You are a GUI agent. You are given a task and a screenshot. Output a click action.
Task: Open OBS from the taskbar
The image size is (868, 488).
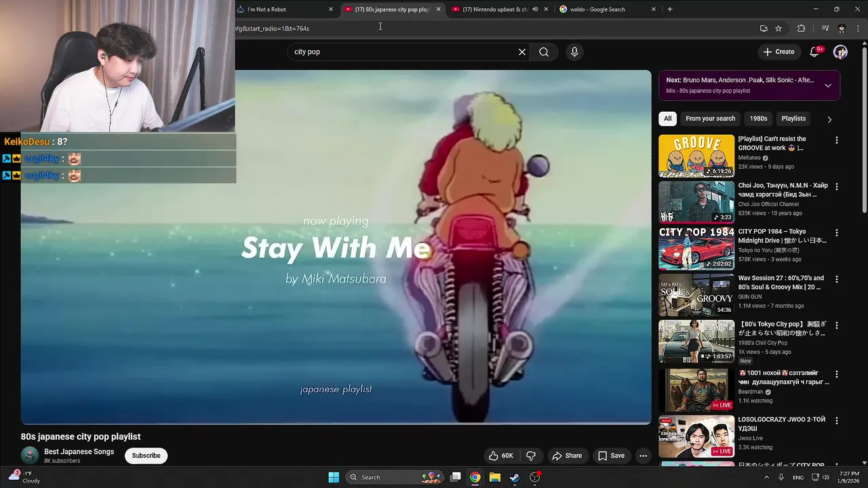pos(534,477)
